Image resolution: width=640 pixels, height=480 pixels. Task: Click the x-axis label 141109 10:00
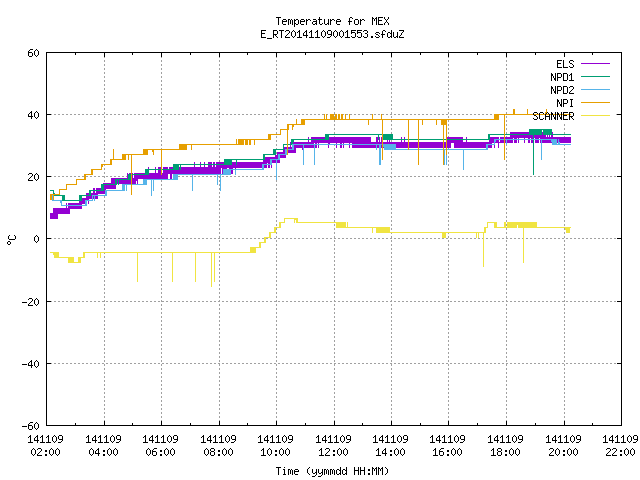click(x=276, y=446)
